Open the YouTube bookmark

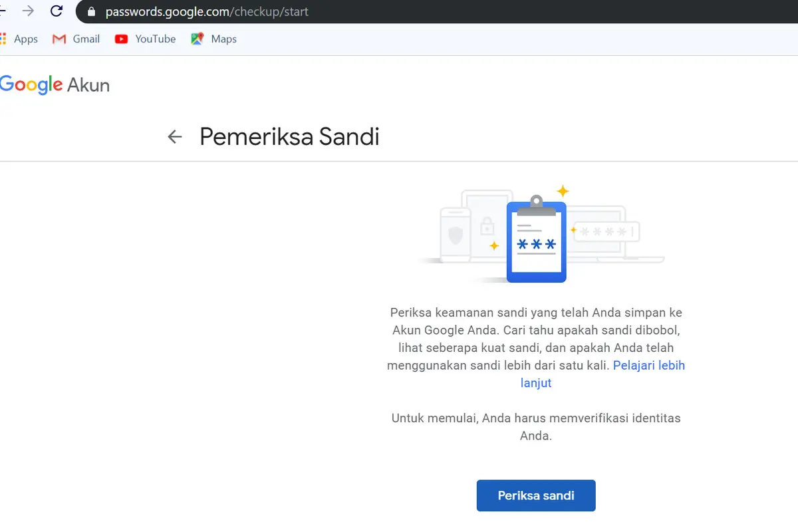point(145,39)
